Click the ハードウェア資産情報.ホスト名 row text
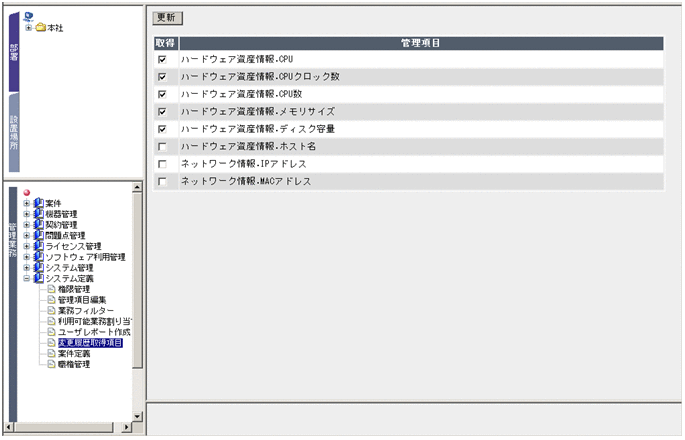The image size is (685, 440). click(x=248, y=146)
